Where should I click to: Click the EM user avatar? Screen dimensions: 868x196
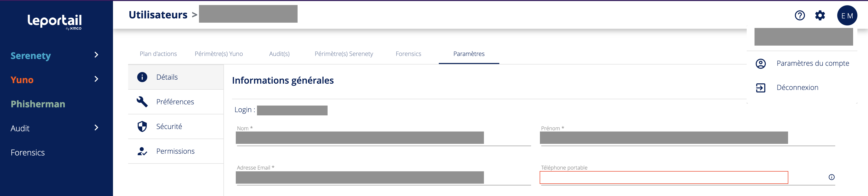tap(847, 15)
